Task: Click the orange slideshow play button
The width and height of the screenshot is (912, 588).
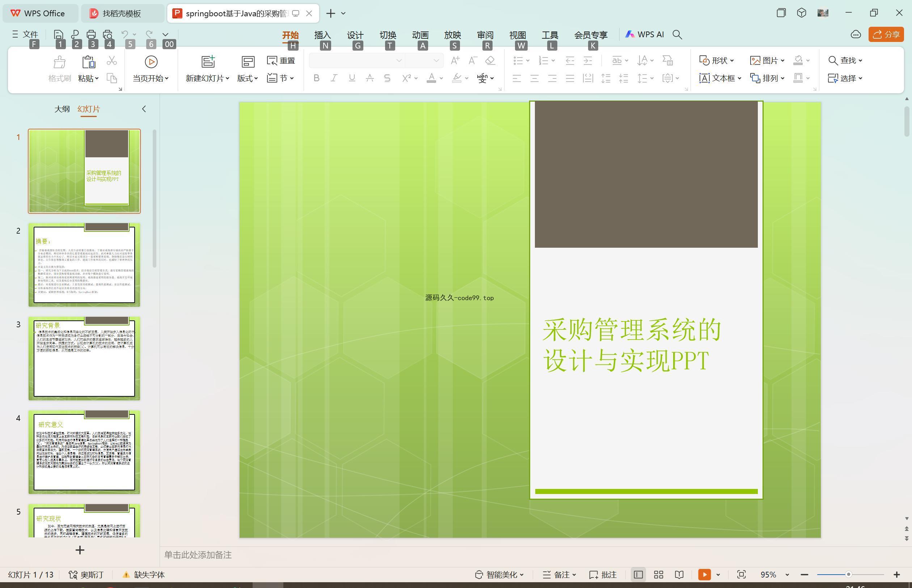Action: (x=704, y=575)
